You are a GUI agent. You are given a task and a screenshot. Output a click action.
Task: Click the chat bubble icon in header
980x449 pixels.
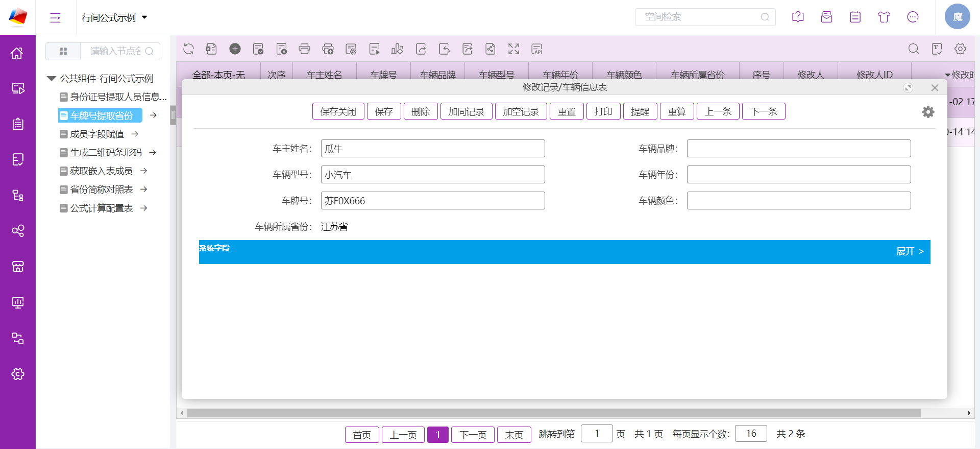[913, 17]
